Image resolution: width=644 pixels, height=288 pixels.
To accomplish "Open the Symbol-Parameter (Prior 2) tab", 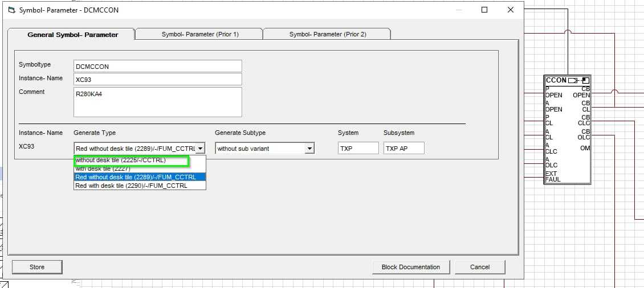I will click(x=327, y=34).
